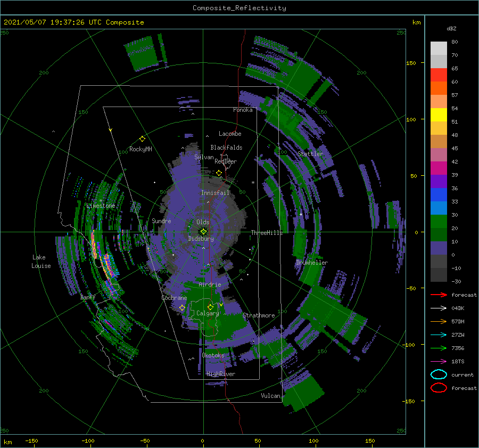Image resolution: width=479 pixels, height=448 pixels.
Task: Click the HighRiver town label
Action: [x=220, y=374]
